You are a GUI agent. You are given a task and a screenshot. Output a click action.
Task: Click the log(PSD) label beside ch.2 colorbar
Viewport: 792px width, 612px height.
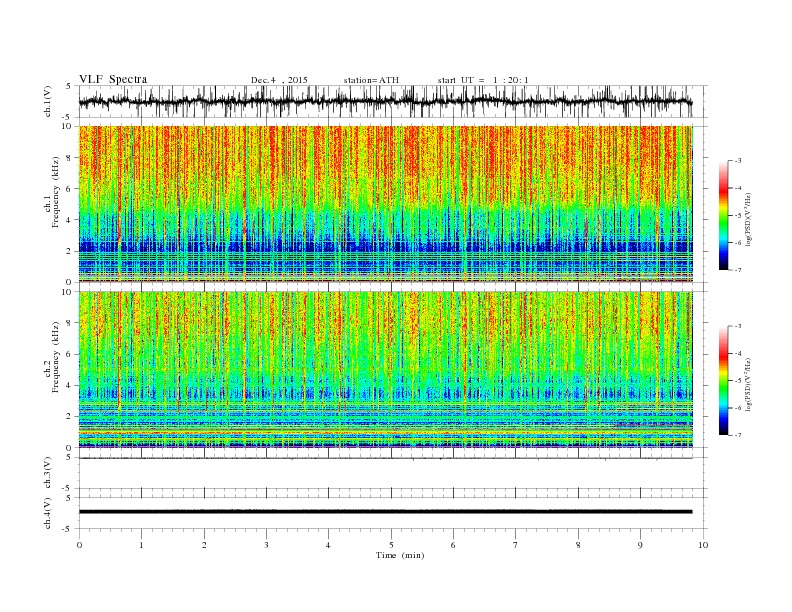pyautogui.click(x=748, y=384)
